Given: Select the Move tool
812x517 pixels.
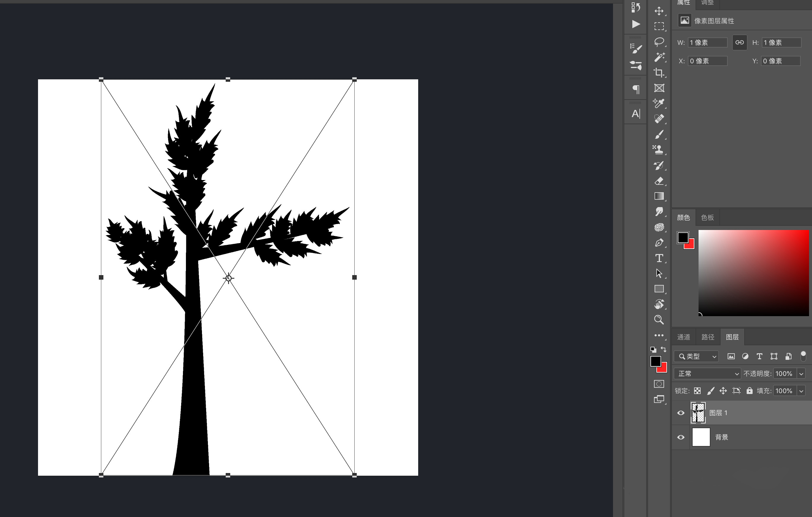Looking at the screenshot, I should (x=659, y=11).
